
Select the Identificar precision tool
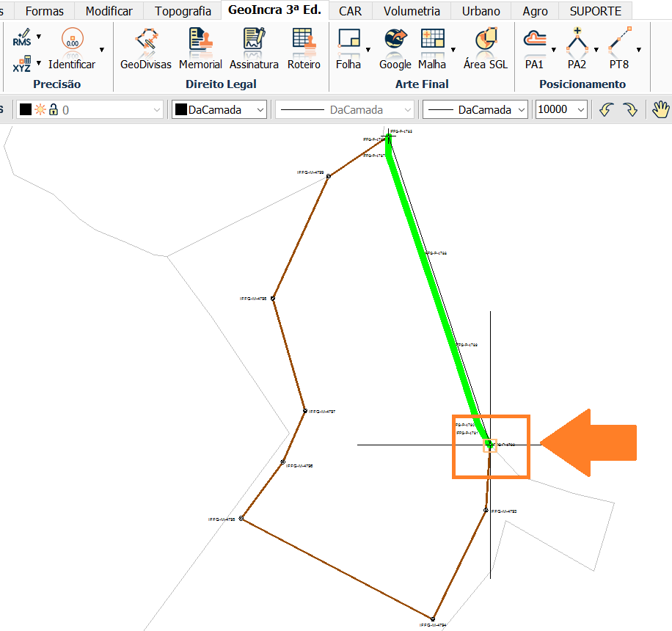point(72,48)
